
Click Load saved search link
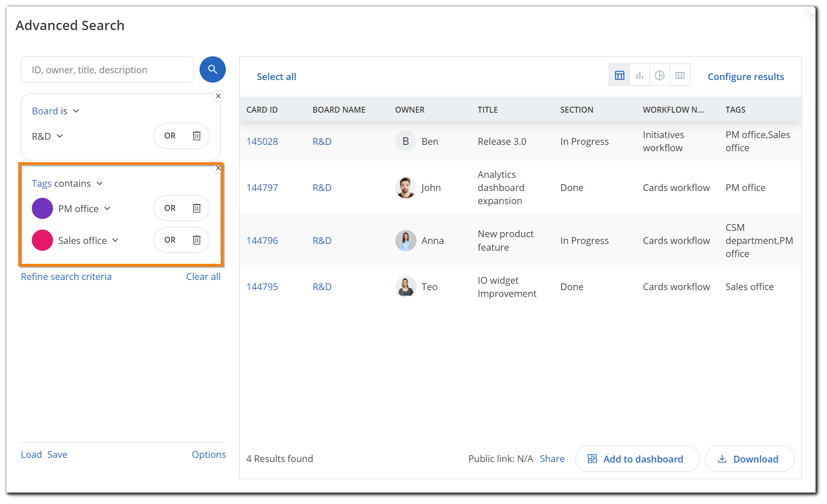(31, 454)
